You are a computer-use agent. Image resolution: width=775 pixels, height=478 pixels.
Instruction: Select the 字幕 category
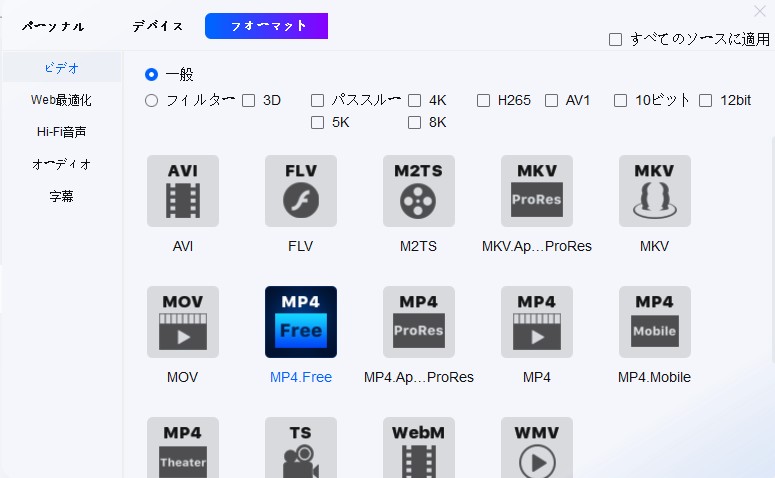pos(62,196)
